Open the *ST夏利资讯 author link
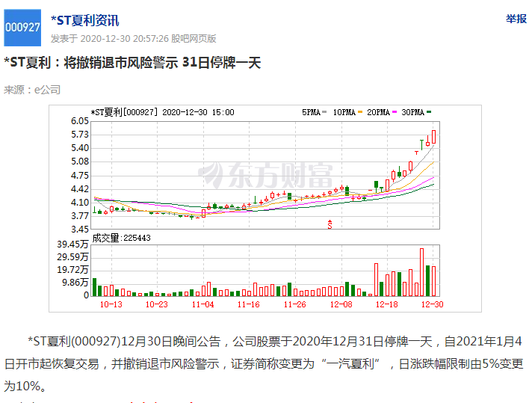Screen dimensions: 532x403 (x=84, y=21)
